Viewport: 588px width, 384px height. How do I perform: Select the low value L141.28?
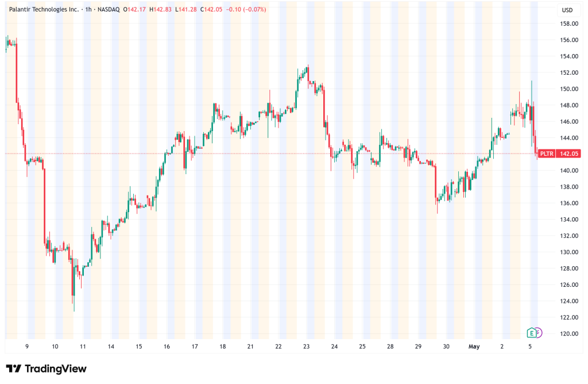pos(186,9)
